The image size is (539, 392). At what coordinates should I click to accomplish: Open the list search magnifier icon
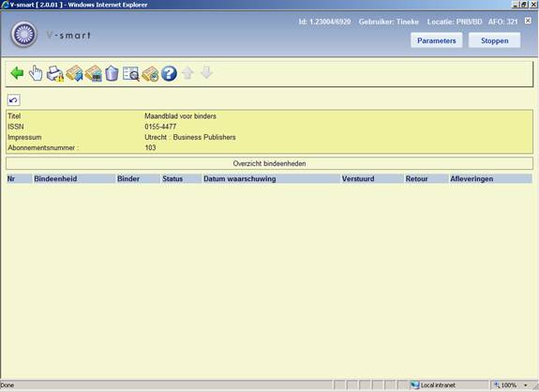tap(131, 73)
